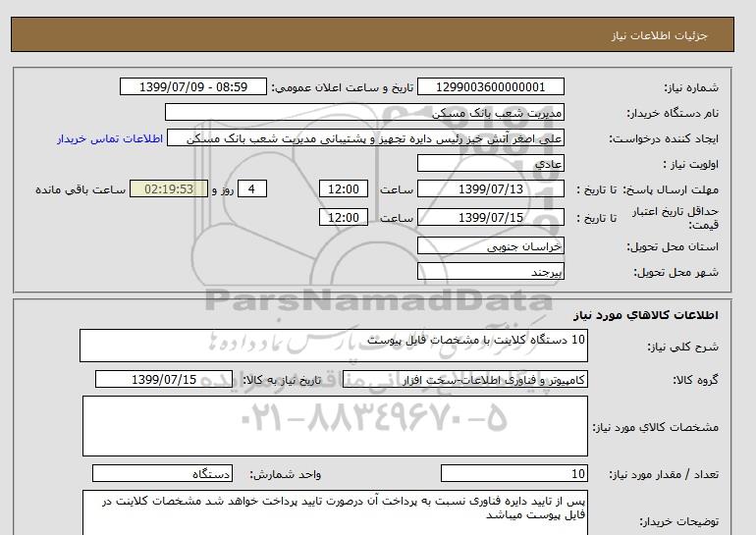Click the label 'حداقل تاریخ اعتبار قیمت'

[675, 218]
